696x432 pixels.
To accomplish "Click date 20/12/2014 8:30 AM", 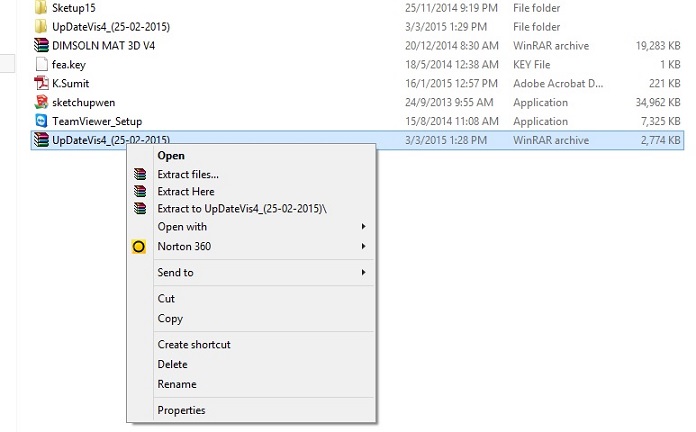I will click(x=451, y=45).
